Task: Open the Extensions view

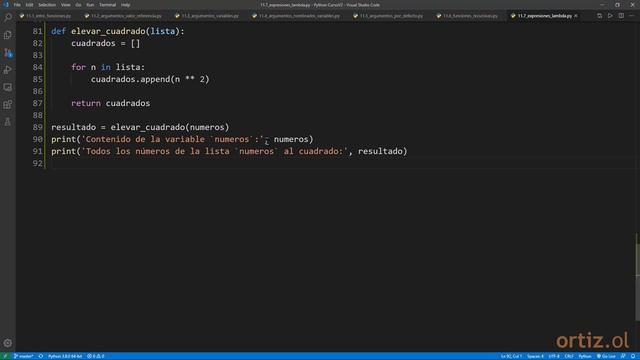Action: tap(8, 105)
